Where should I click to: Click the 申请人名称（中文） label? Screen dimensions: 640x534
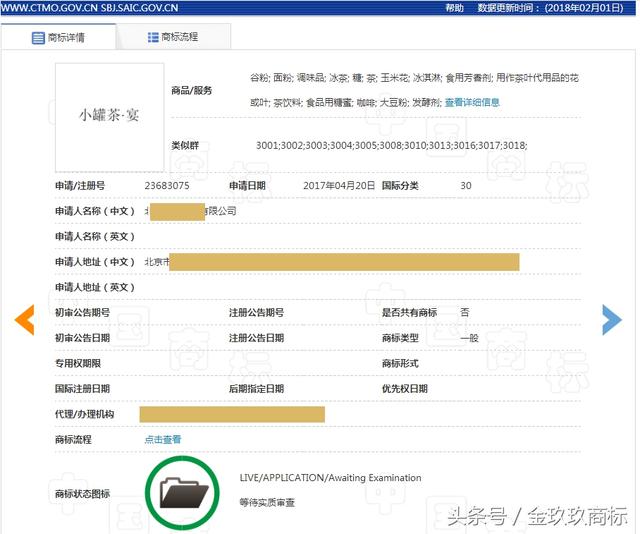point(95,211)
